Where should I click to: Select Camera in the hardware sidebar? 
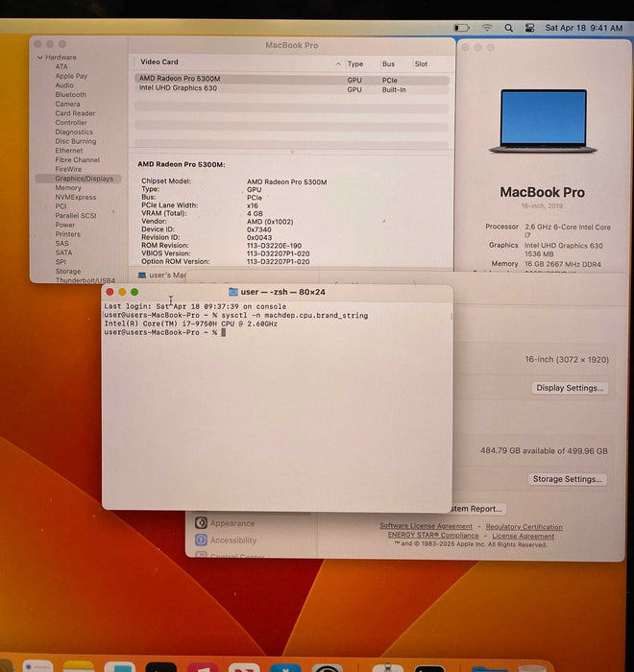(x=67, y=104)
